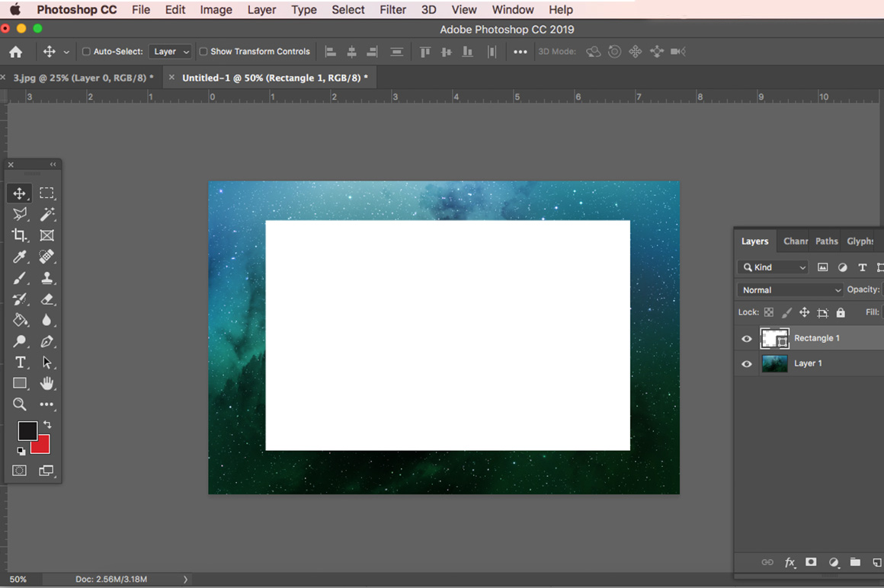Toggle lock position icon
Image resolution: width=884 pixels, height=588 pixels.
(805, 312)
